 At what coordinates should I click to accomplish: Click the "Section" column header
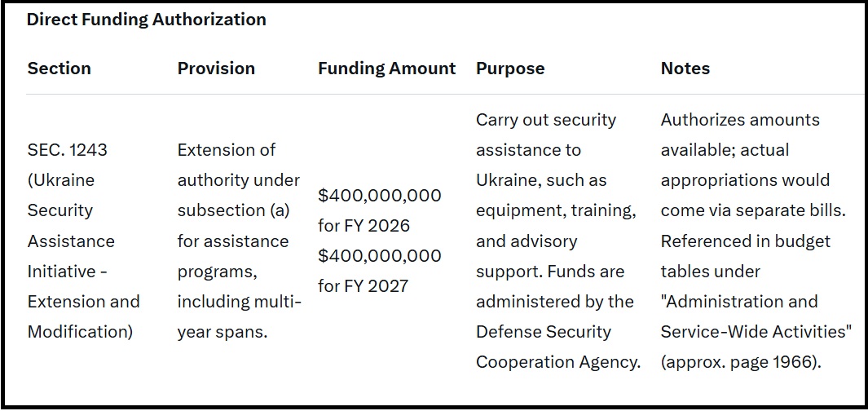(x=59, y=68)
